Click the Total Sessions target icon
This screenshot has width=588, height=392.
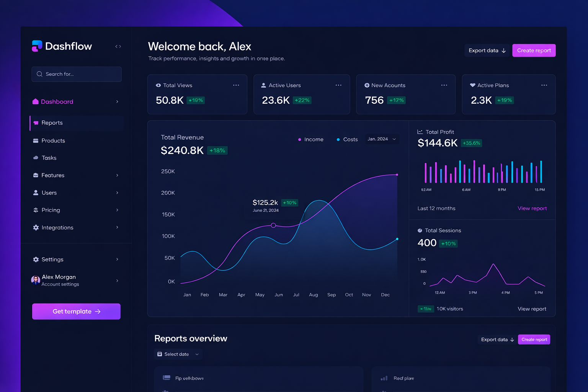[419, 230]
